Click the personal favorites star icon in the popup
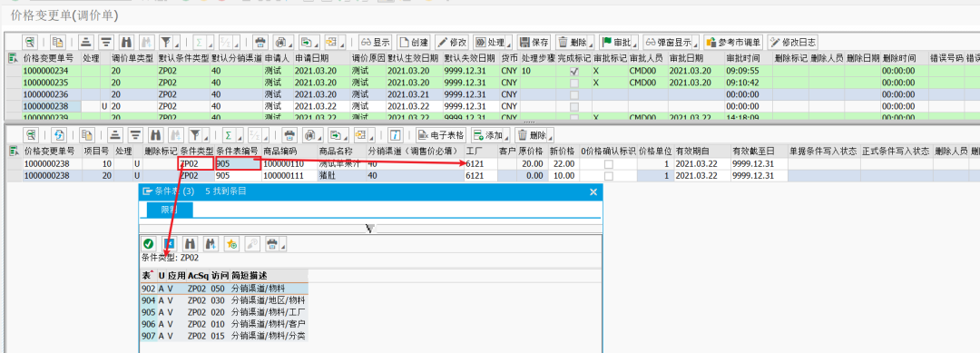The width and height of the screenshot is (980, 353). 232,244
